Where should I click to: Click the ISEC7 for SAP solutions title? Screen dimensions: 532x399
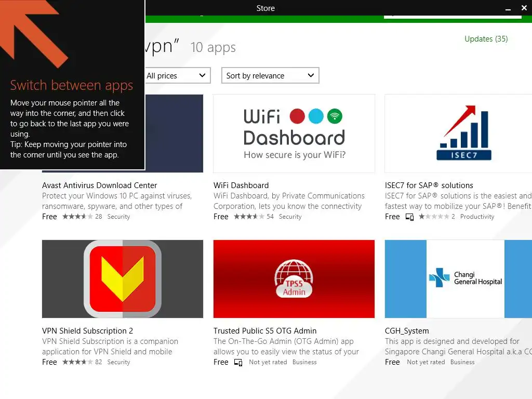(x=429, y=185)
